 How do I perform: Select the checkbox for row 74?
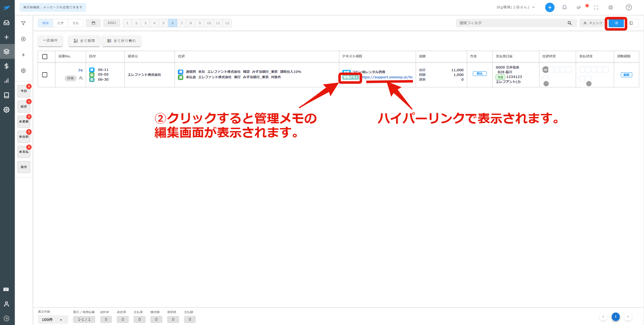pos(45,75)
